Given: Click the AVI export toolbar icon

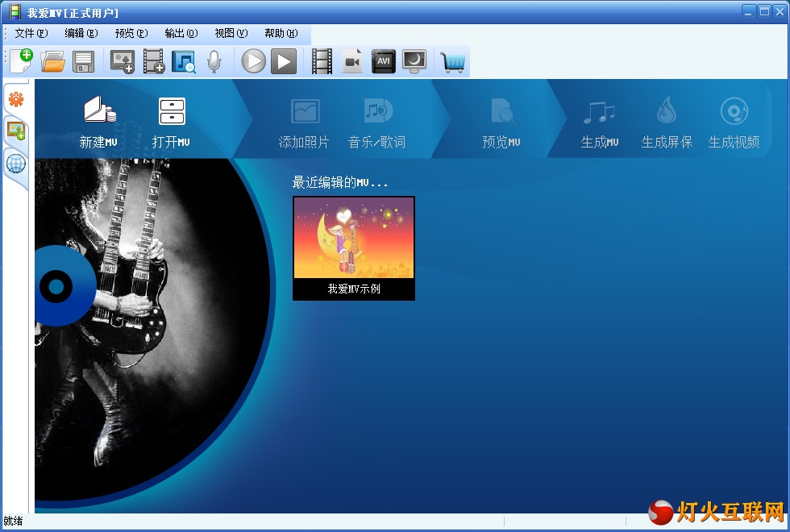Looking at the screenshot, I should (x=384, y=61).
